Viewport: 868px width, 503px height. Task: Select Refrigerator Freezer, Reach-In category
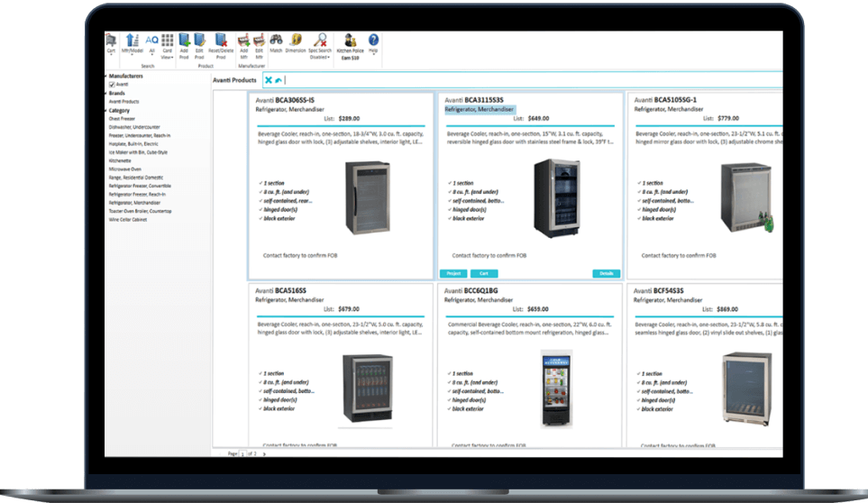[x=137, y=194]
